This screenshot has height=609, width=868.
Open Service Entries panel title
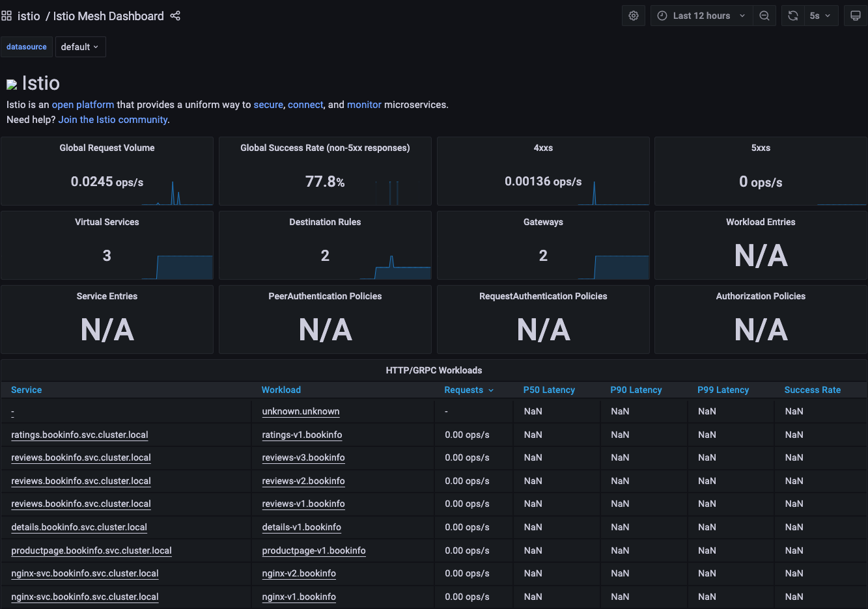[107, 296]
